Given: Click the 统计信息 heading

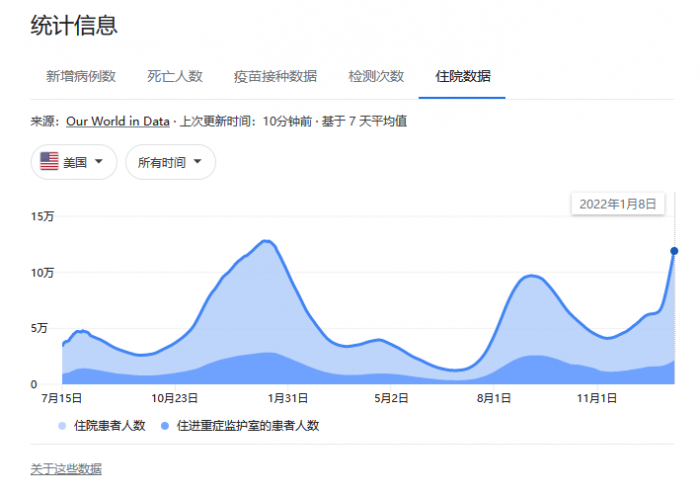Looking at the screenshot, I should pyautogui.click(x=74, y=25).
